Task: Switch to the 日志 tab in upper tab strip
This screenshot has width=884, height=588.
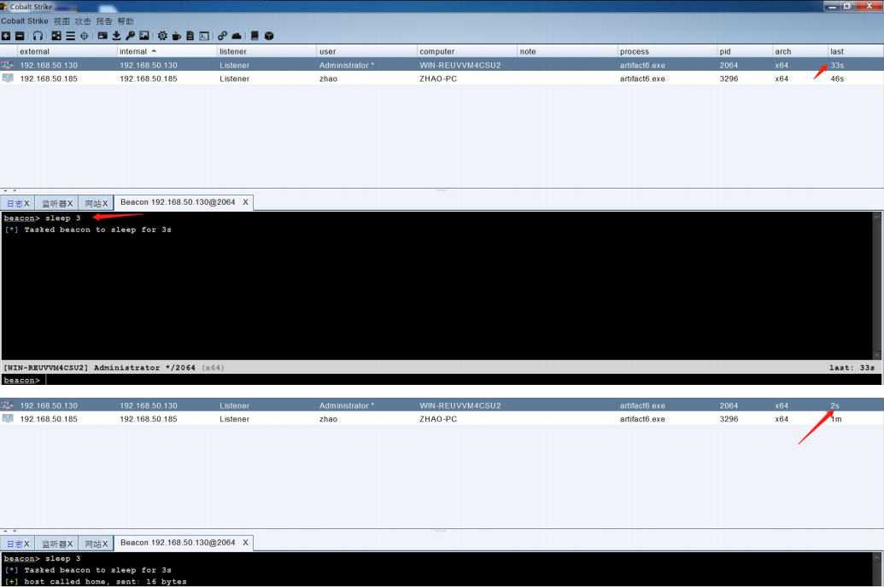Action: pos(17,203)
